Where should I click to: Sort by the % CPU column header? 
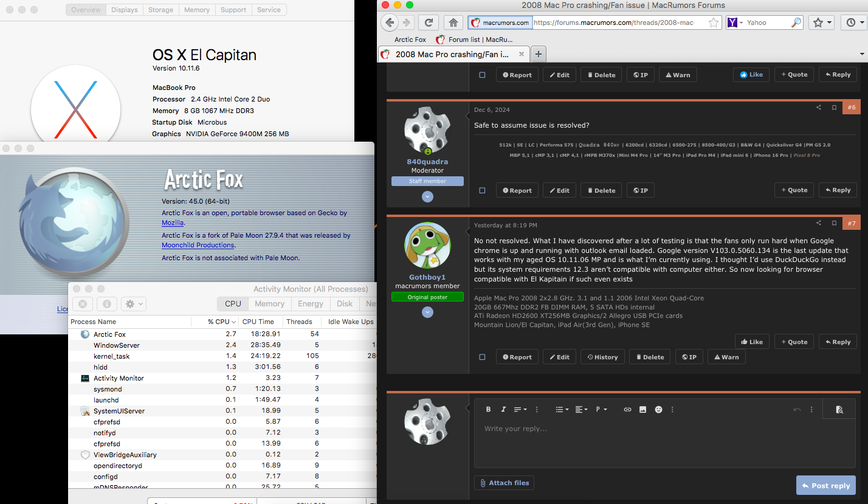point(215,322)
